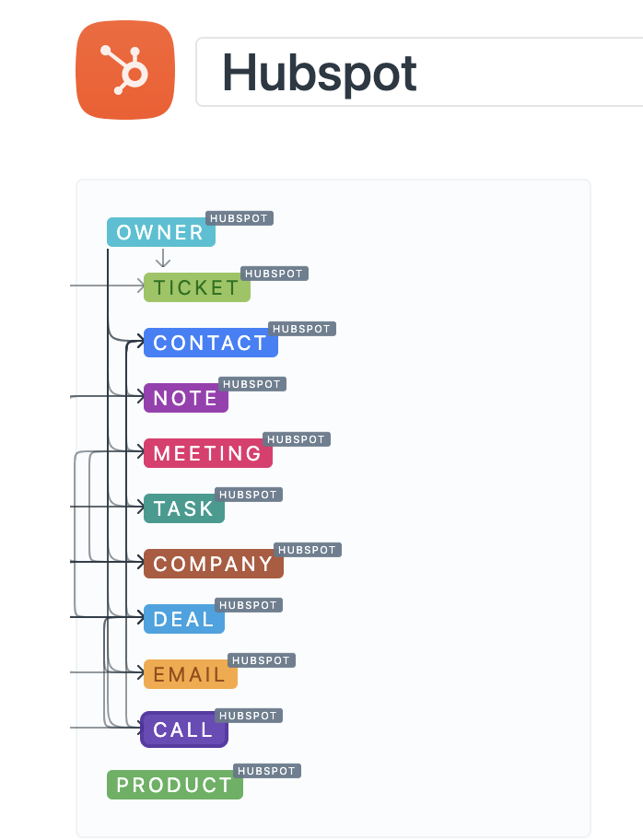Click the HUBSPOT badge above OWNER
Screen dimensions: 643x840
click(x=240, y=218)
